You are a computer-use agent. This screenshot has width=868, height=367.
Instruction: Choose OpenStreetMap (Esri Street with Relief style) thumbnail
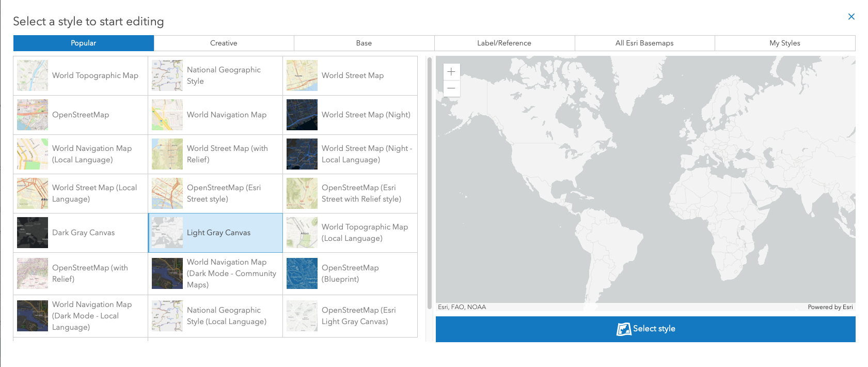point(302,193)
